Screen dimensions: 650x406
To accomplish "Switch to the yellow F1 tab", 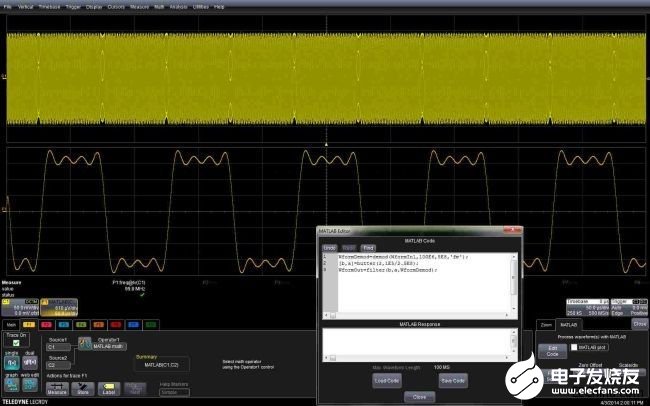I will point(29,325).
